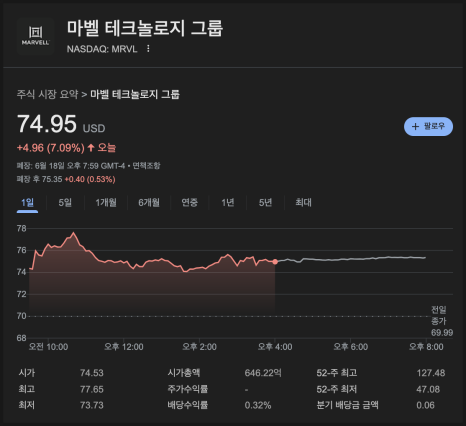The image size is (466, 426).
Task: Click the Marvell company logo
Action: [35, 36]
